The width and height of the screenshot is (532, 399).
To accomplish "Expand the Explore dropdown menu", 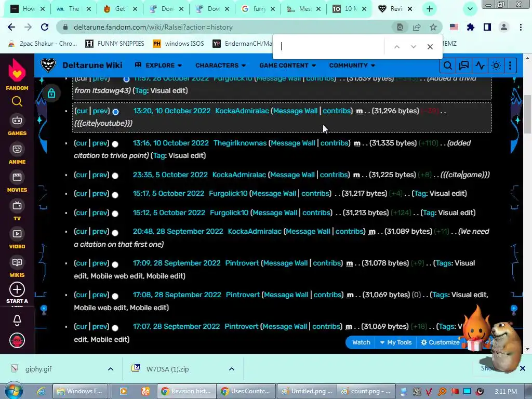I will [158, 65].
